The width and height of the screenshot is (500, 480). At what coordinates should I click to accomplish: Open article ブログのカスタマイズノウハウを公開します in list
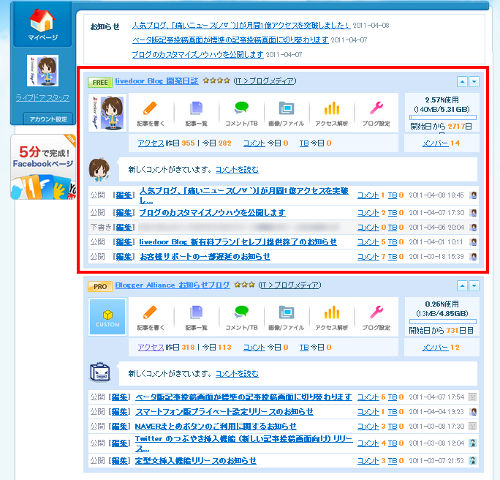coord(212,213)
